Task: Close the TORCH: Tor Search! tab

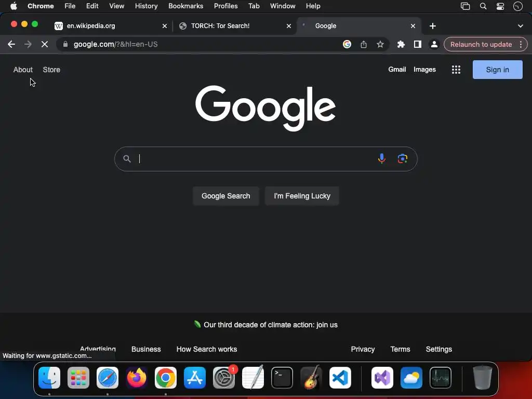Action: pos(289,26)
